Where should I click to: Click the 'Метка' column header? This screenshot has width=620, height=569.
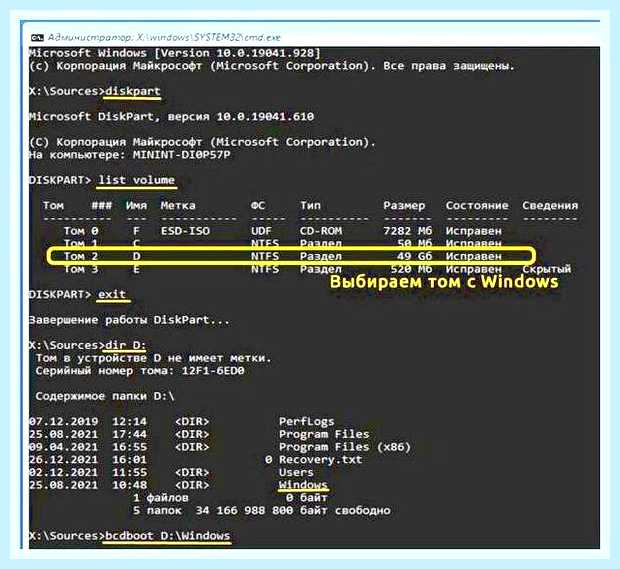178,206
